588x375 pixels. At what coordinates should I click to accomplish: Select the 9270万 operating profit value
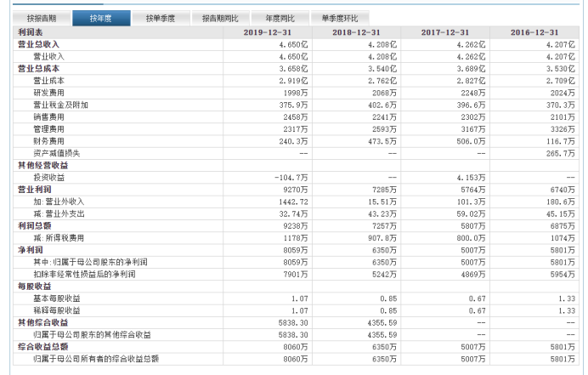[296, 190]
